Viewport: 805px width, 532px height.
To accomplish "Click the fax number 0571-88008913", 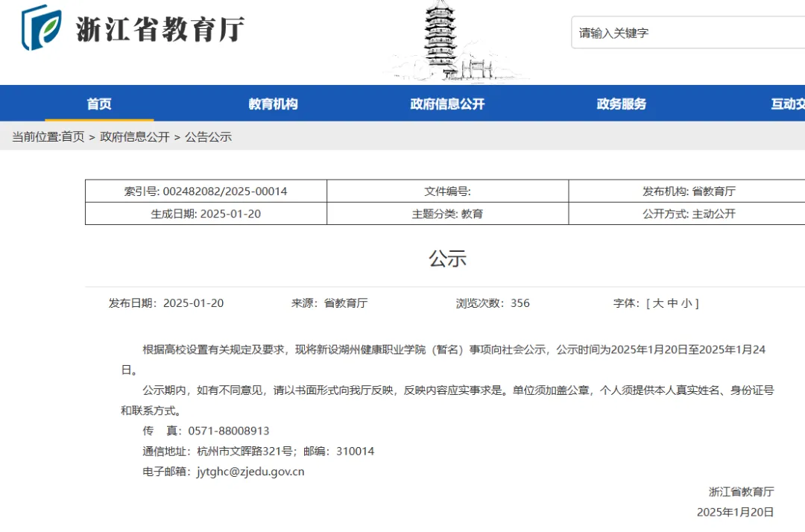I will [x=229, y=431].
